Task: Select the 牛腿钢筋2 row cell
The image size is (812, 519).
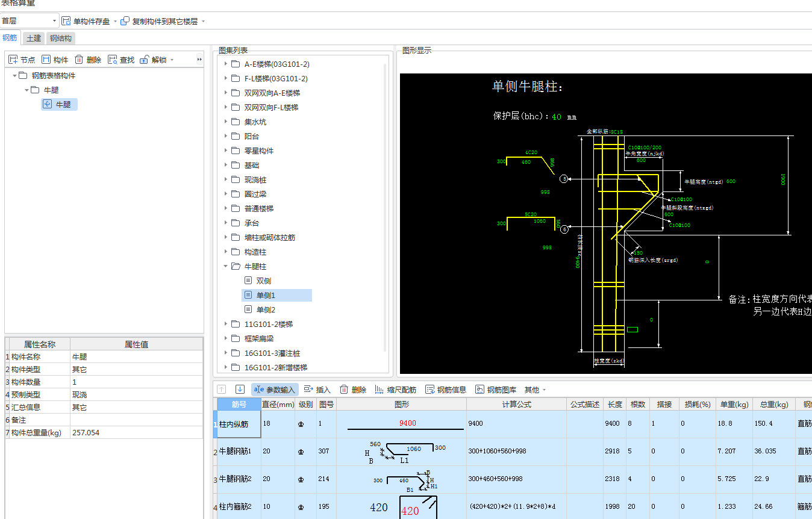Action: [239, 479]
